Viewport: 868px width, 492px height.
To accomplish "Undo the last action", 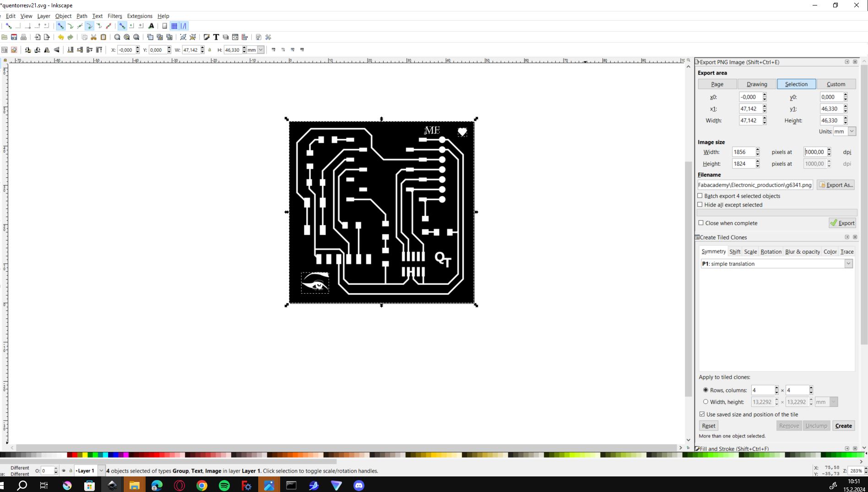I will [x=60, y=37].
